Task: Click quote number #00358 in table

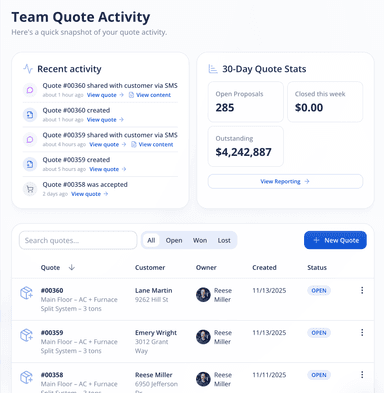Action: (x=52, y=375)
